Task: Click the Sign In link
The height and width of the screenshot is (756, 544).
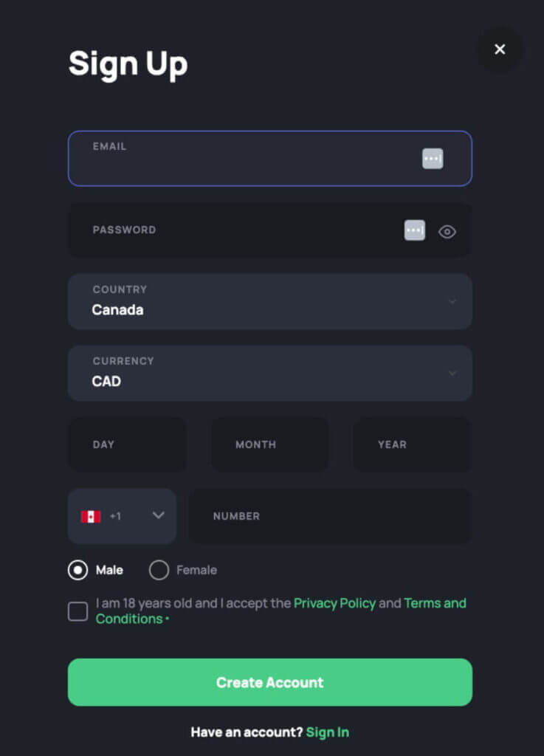Action: [x=327, y=732]
